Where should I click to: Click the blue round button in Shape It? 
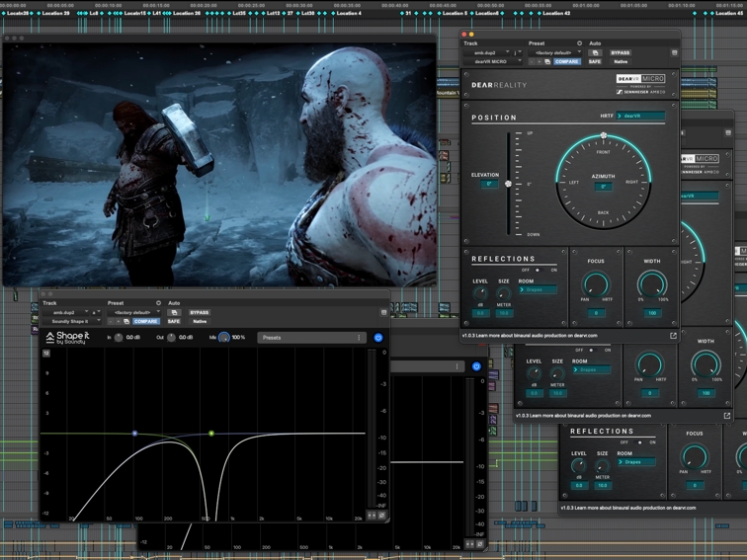378,338
